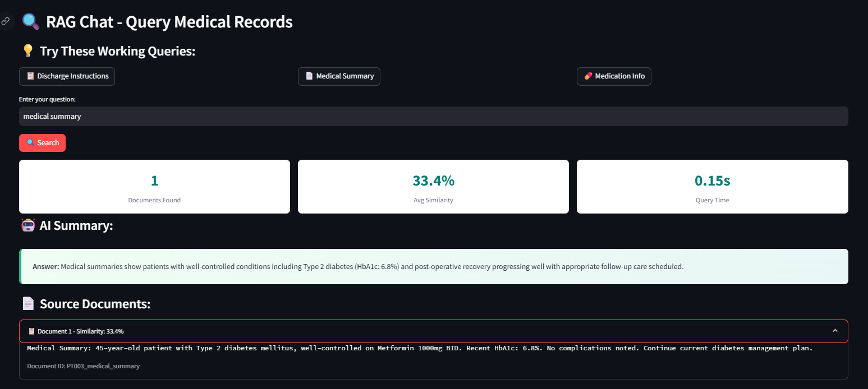Click the Documents Found metric card
This screenshot has height=389, width=868.
154,187
